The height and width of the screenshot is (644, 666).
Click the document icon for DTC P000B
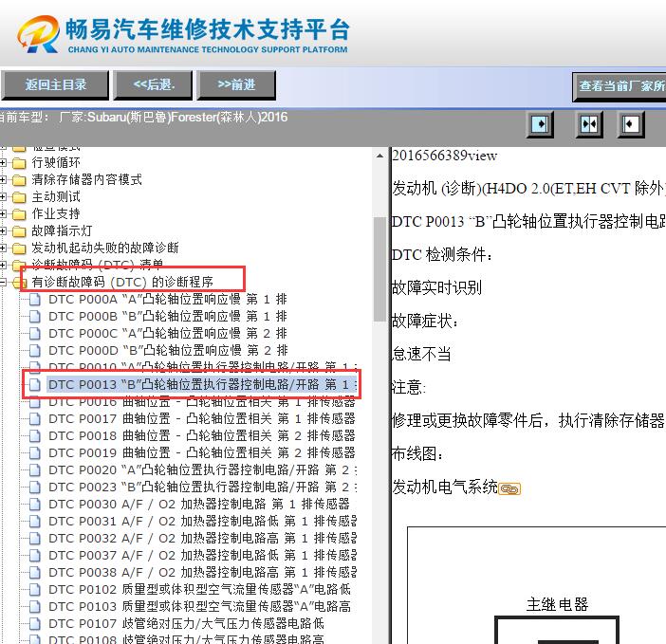35,316
